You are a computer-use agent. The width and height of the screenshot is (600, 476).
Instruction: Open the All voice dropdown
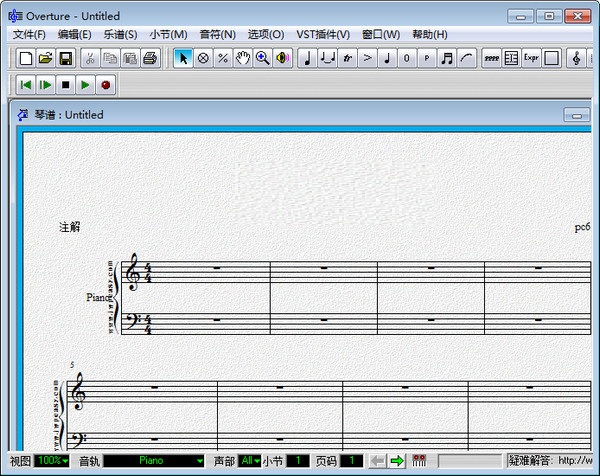pyautogui.click(x=249, y=461)
